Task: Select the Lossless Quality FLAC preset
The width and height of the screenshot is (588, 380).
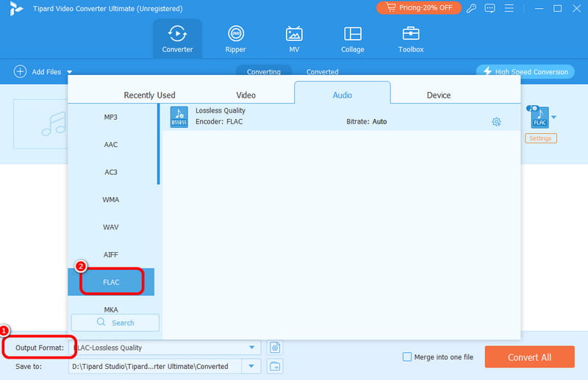Action: (341, 117)
